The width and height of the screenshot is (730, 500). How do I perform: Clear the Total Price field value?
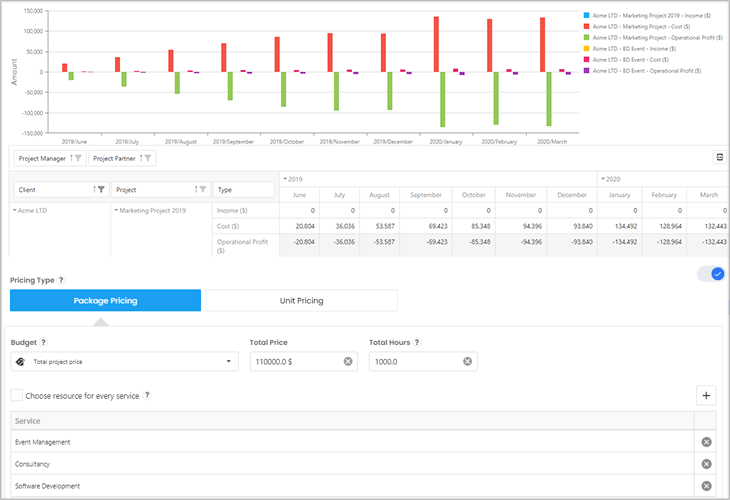[x=348, y=362]
